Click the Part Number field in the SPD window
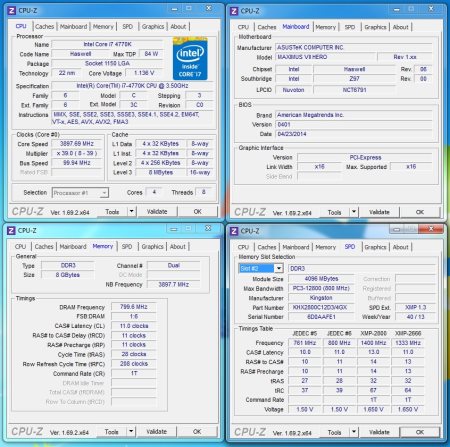This screenshot has width=450, height=447. [x=321, y=307]
